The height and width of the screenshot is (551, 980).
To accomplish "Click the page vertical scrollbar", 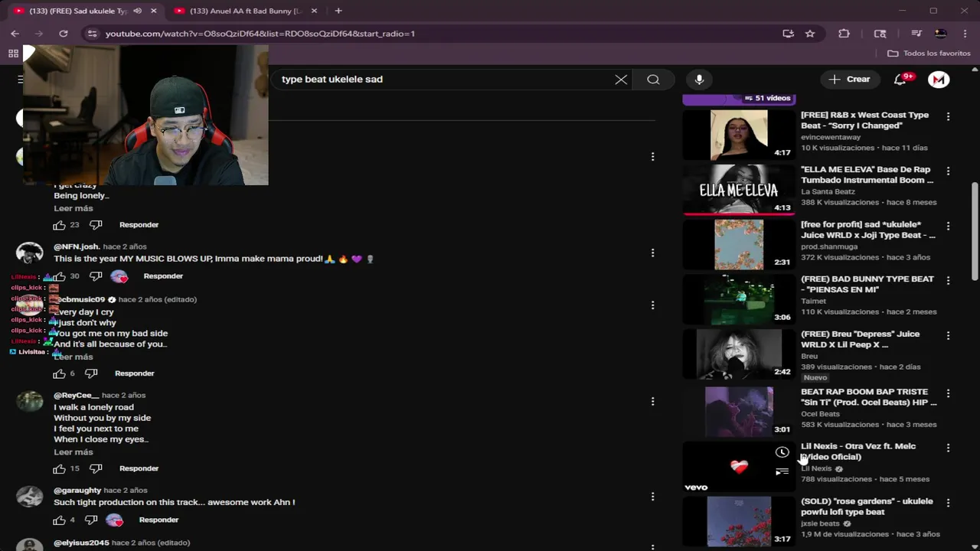I will point(975,230).
